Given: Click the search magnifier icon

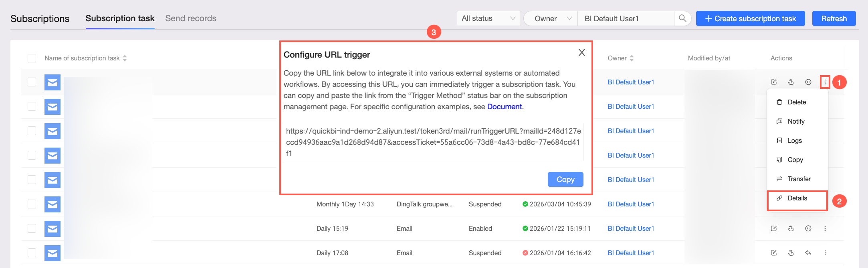Looking at the screenshot, I should tap(682, 18).
